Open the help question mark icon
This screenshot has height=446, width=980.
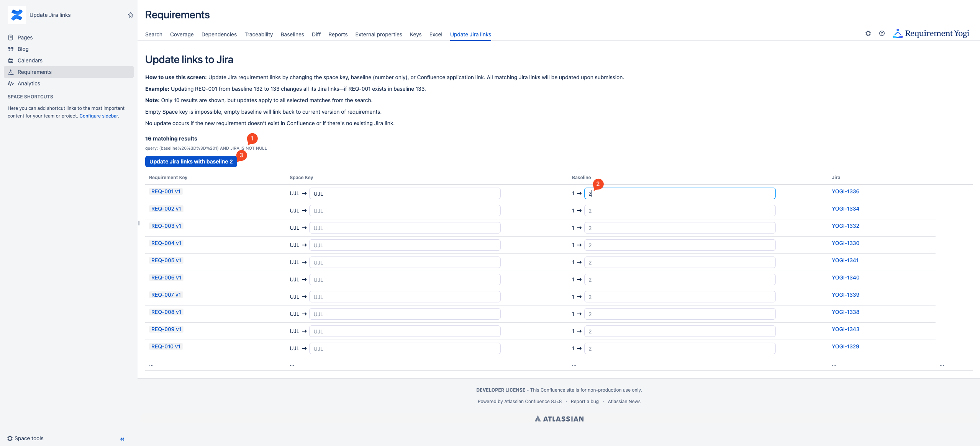click(x=882, y=34)
